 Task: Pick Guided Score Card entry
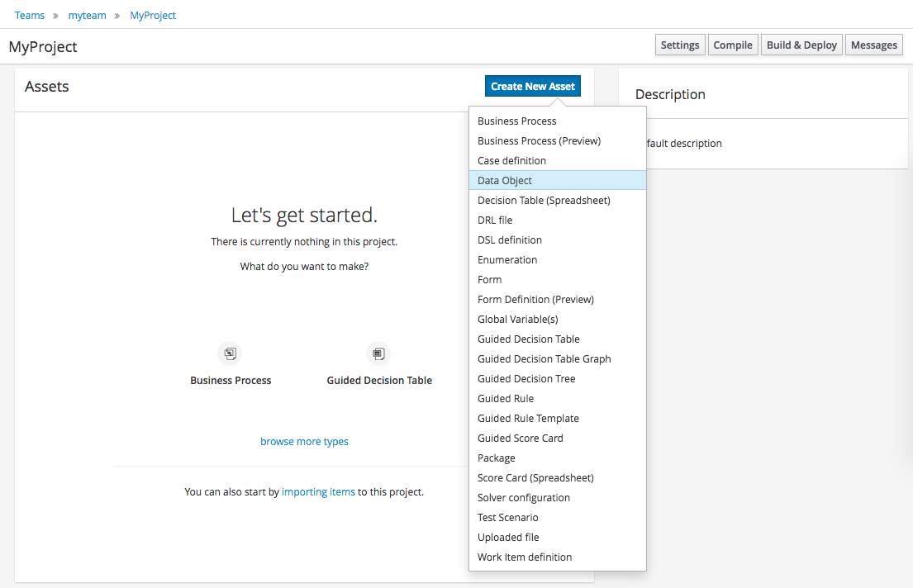(557, 438)
